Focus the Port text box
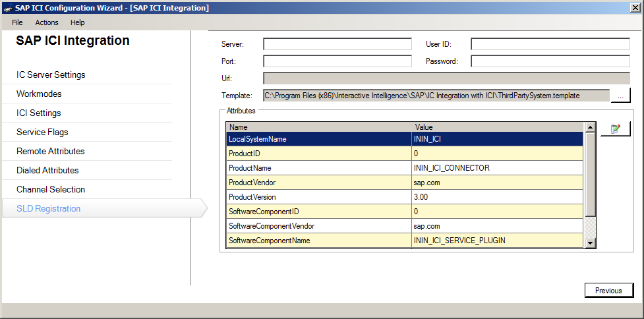 337,61
